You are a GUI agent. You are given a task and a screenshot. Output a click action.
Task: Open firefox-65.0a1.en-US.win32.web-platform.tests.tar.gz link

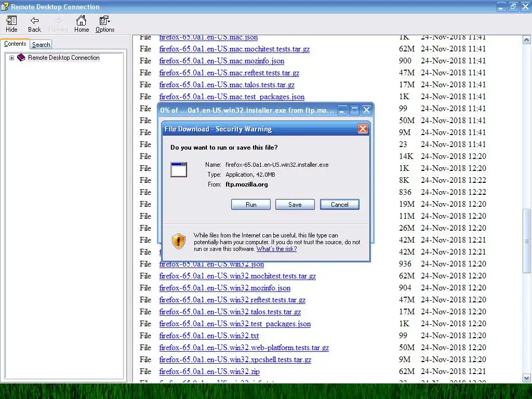[244, 348]
